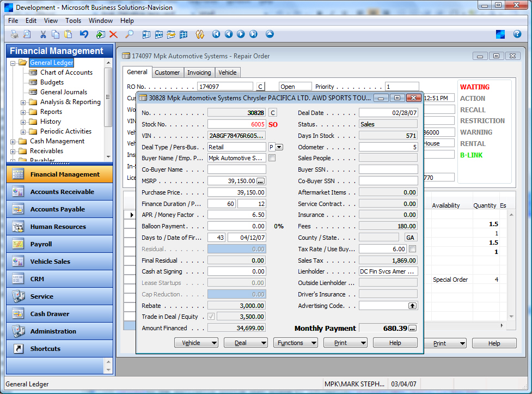The image size is (532, 394).
Task: Open the Edit menu
Action: pos(31,21)
